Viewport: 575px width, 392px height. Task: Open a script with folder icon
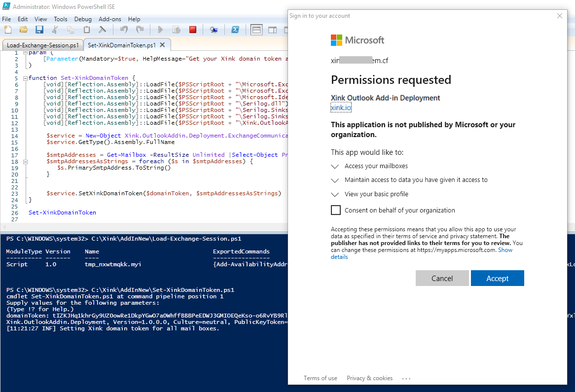pos(24,30)
